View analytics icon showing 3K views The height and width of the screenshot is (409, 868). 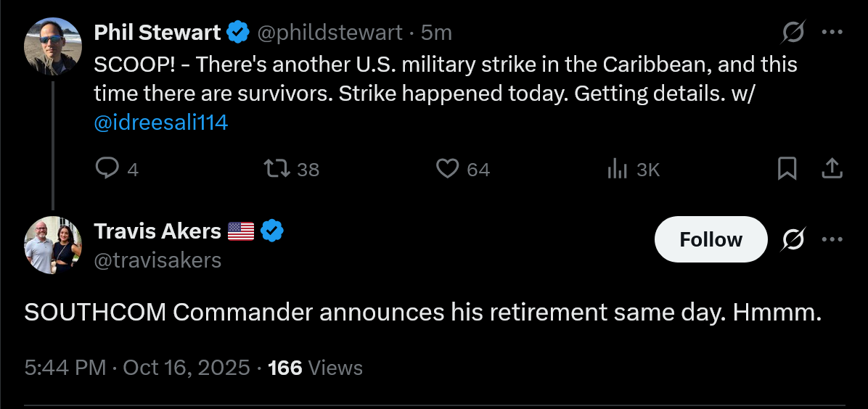[x=617, y=169]
